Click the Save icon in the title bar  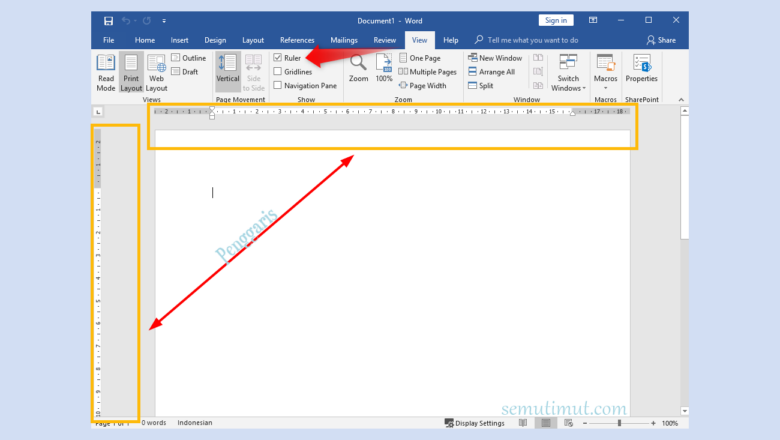point(108,21)
